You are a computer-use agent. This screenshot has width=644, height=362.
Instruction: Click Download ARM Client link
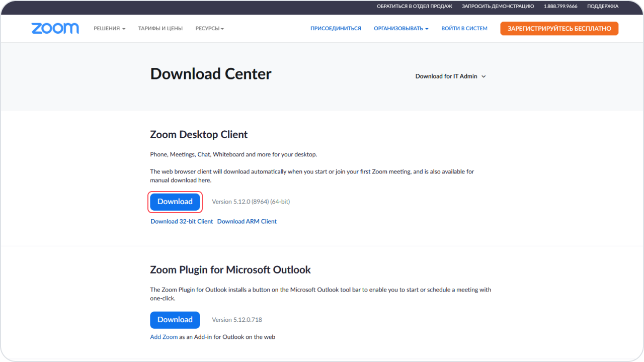tap(247, 221)
